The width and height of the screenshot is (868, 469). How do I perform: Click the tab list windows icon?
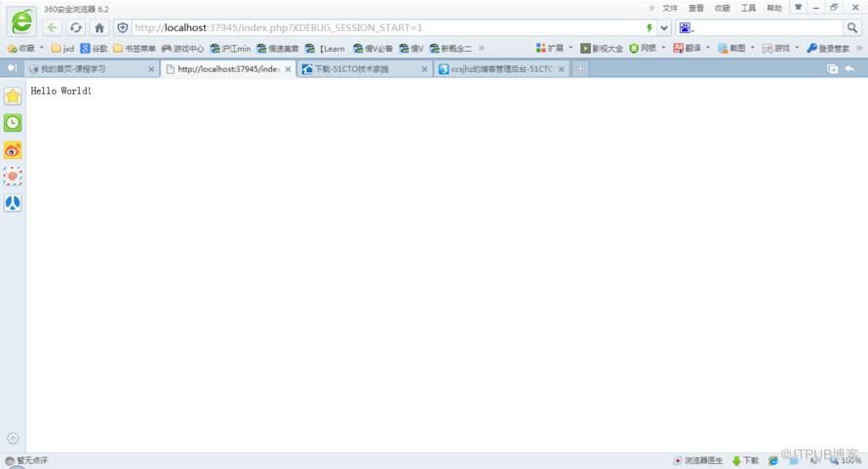832,68
